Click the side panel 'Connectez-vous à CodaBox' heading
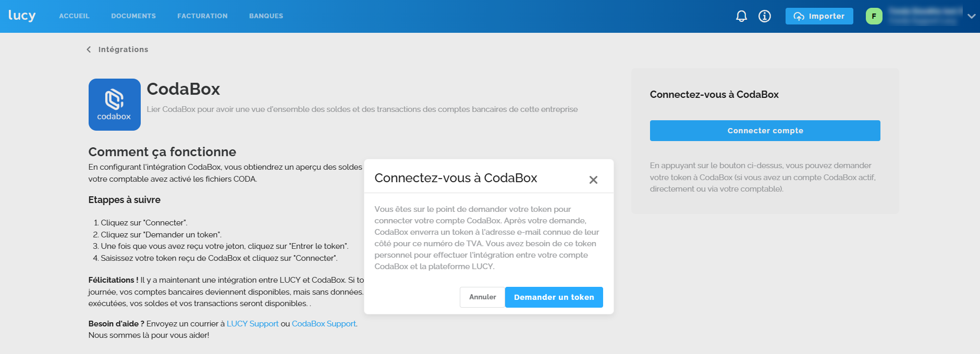This screenshot has width=980, height=354. pos(714,95)
